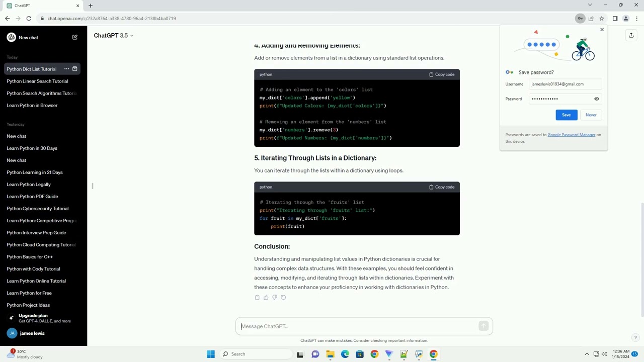Open Microsoft Edge from the taskbar
This screenshot has width=644, height=362.
(x=345, y=354)
